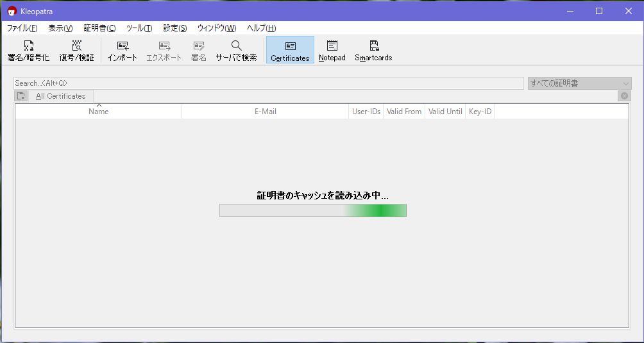The width and height of the screenshot is (644, 343).
Task: Open the 署名/暗号化 sign/encrypt tool
Action: [x=28, y=50]
